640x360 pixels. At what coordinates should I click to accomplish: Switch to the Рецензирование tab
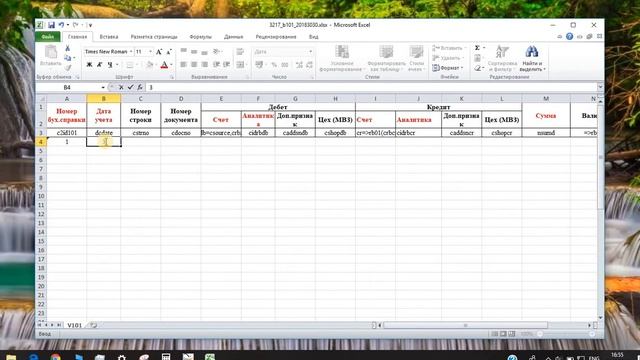[x=276, y=37]
